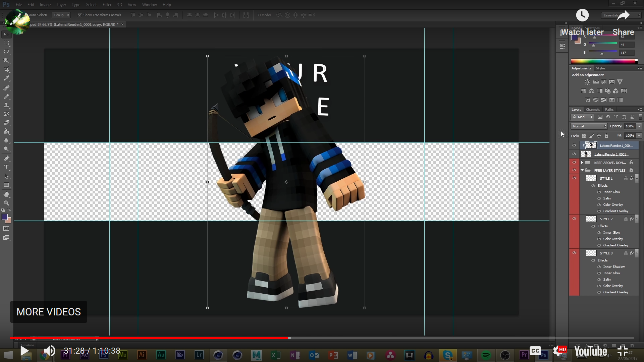644x362 pixels.
Task: Expand the KEEP ABOVE layer group
Action: (582, 163)
